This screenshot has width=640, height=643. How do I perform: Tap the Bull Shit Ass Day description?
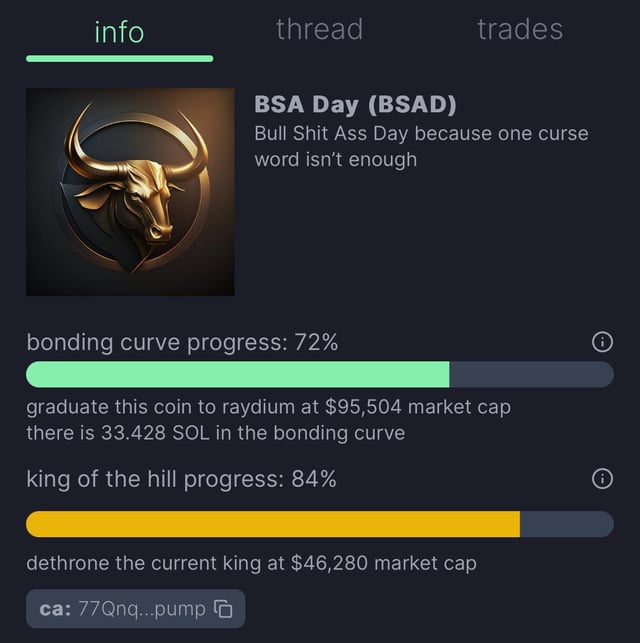(x=421, y=146)
